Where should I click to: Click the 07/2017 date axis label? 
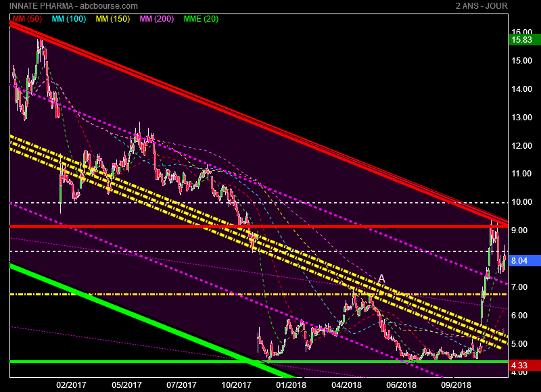pyautogui.click(x=181, y=385)
